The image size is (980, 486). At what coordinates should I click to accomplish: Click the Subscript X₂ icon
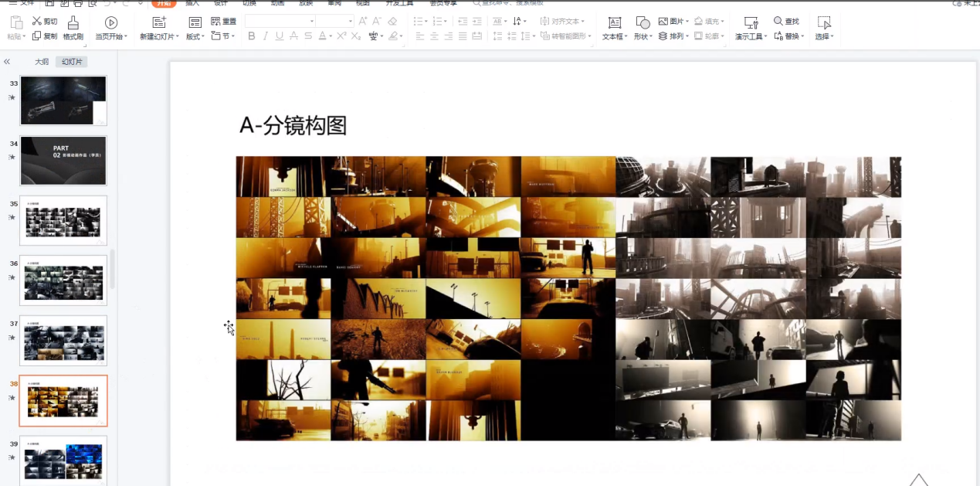coord(356,36)
